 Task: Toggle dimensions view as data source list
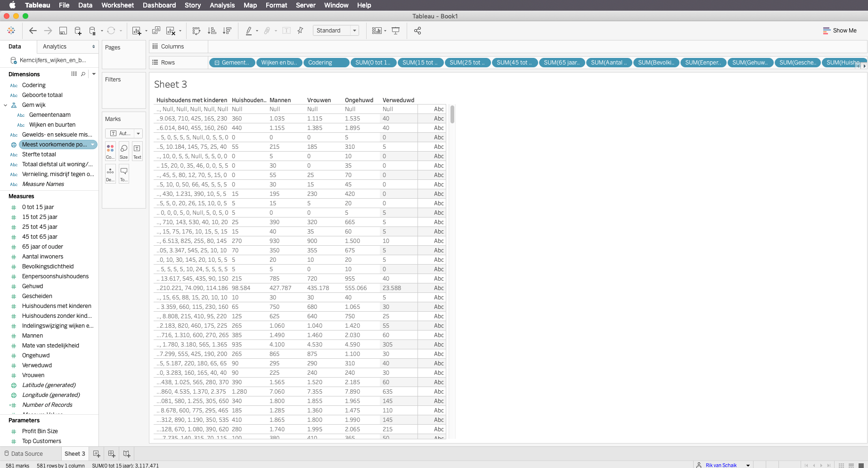pos(74,74)
